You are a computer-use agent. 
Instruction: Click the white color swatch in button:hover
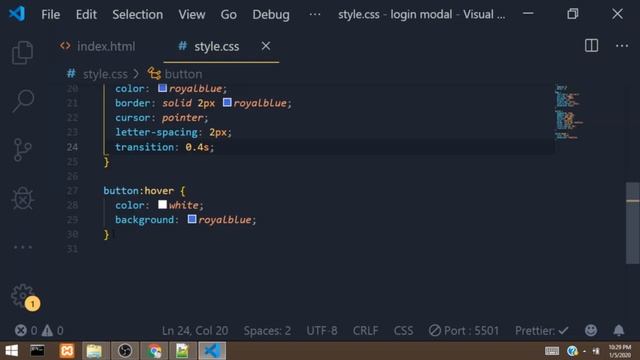[x=162, y=204]
